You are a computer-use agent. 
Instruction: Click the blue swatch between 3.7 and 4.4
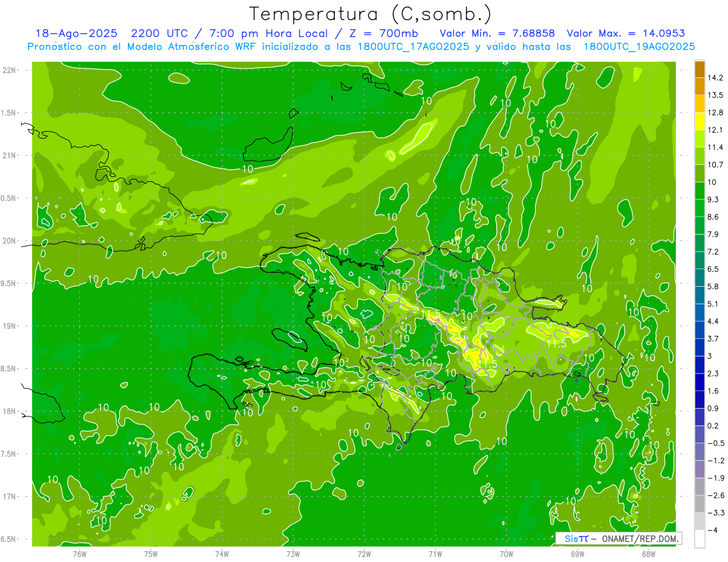click(x=699, y=330)
